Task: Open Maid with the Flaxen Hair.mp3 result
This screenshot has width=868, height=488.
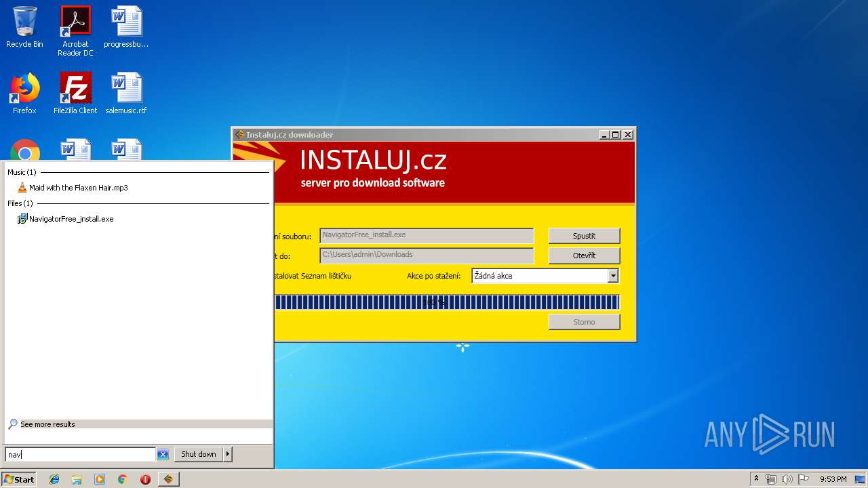Action: 79,188
